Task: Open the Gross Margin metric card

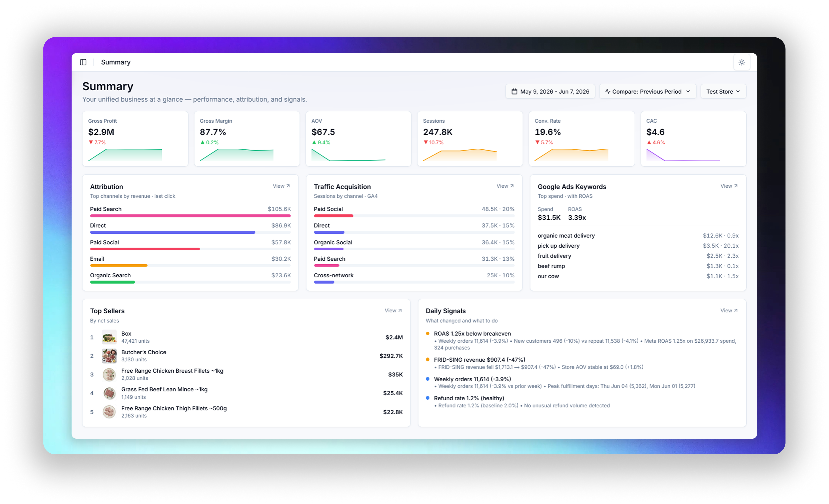Action: (x=247, y=139)
